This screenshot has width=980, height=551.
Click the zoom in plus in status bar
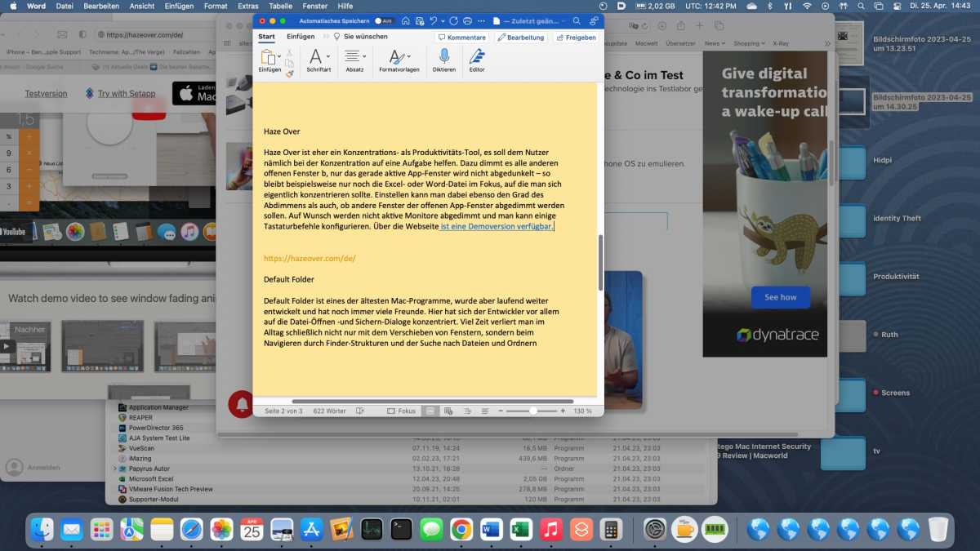pos(563,411)
